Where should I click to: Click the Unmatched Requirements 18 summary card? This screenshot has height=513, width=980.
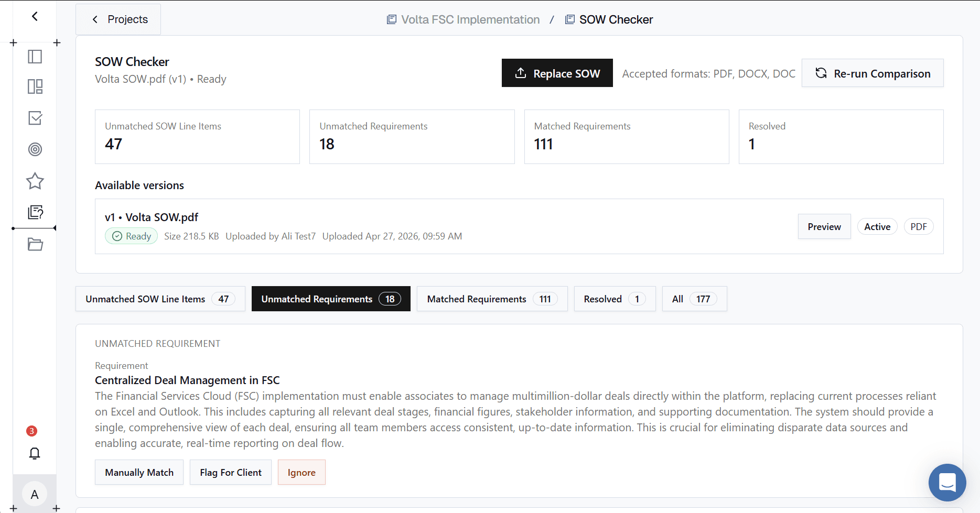tap(412, 137)
